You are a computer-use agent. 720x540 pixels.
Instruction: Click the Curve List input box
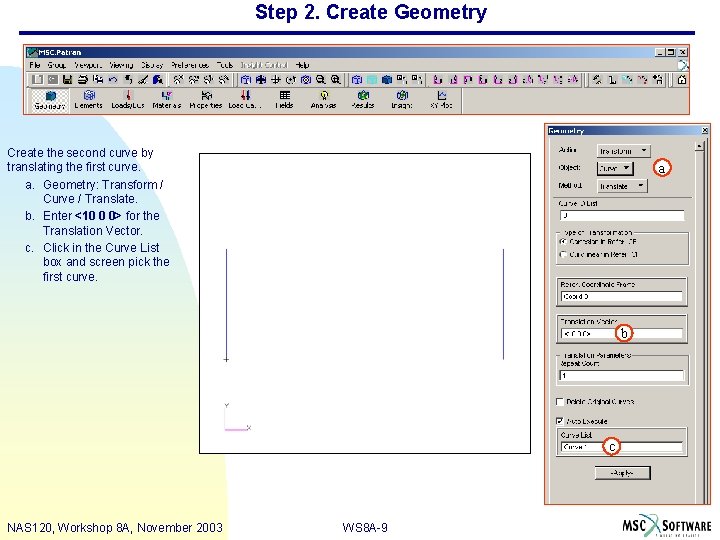[622, 447]
